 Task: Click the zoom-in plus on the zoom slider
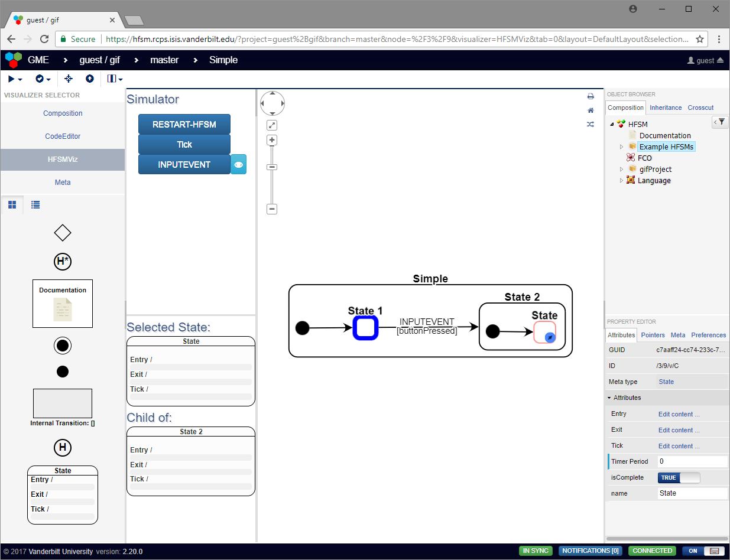pos(271,139)
